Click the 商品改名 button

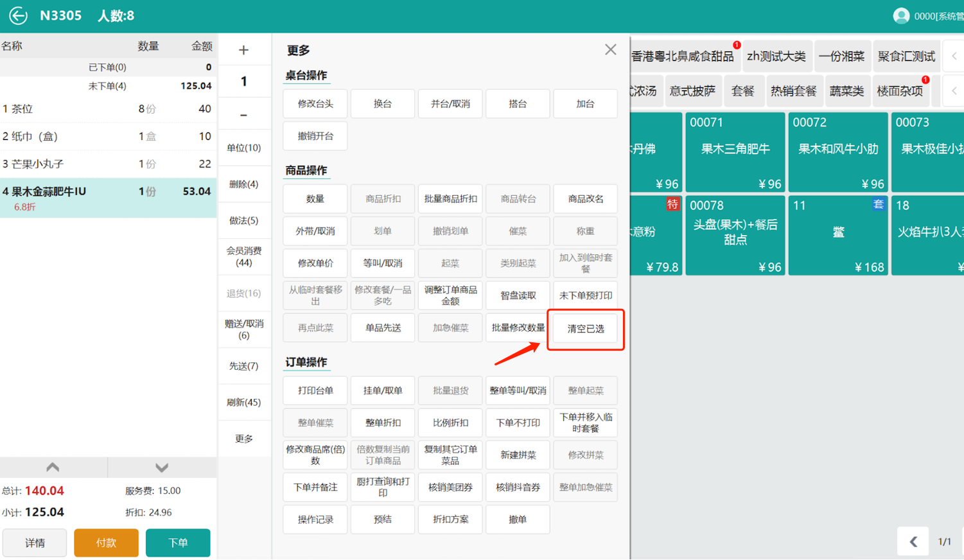point(585,198)
